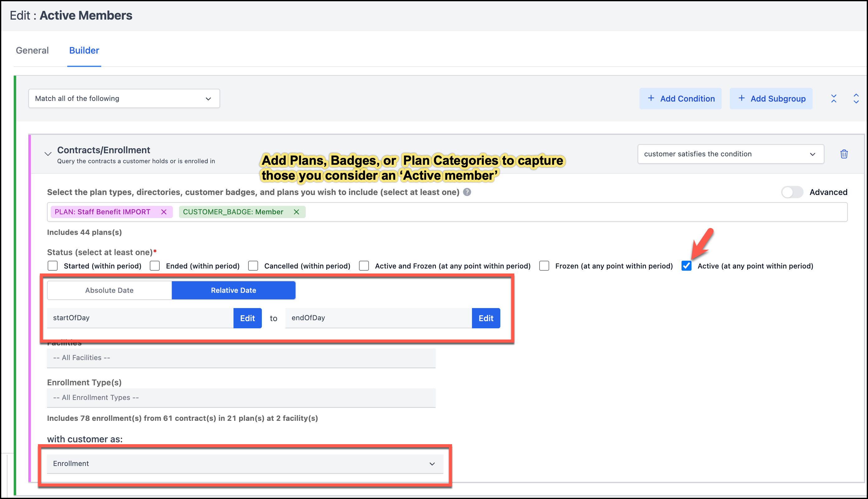Open the Match all of the following dropdown
This screenshot has height=499, width=868.
(x=124, y=99)
